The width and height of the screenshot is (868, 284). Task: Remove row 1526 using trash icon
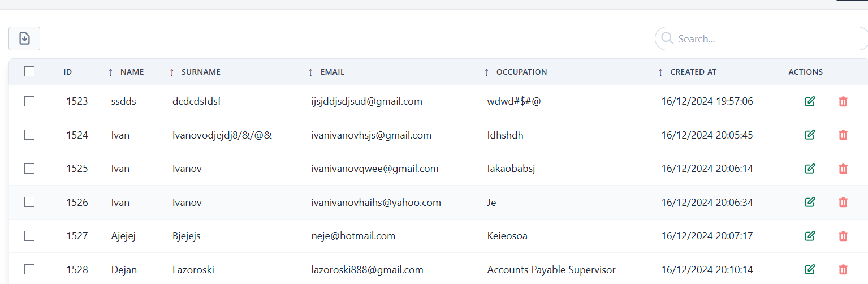point(843,202)
